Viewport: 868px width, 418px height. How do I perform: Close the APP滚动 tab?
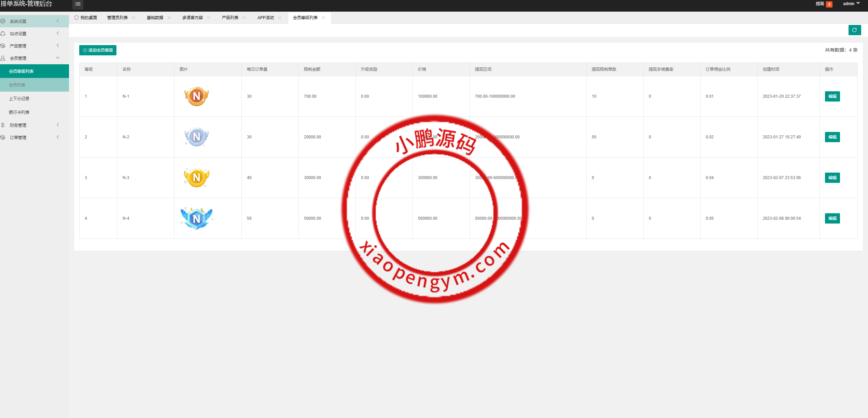[280, 18]
